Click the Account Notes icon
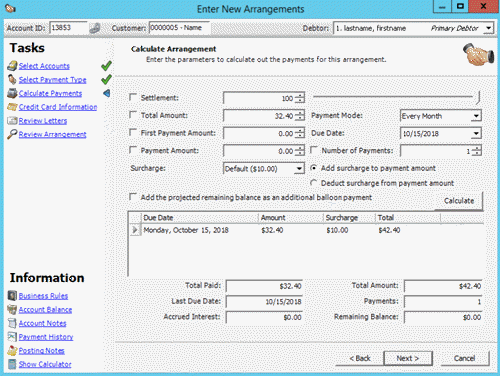The width and height of the screenshot is (500, 376). pos(12,323)
